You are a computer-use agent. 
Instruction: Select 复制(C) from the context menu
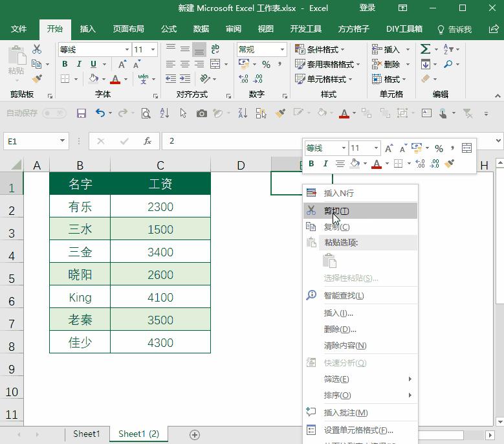pyautogui.click(x=336, y=227)
